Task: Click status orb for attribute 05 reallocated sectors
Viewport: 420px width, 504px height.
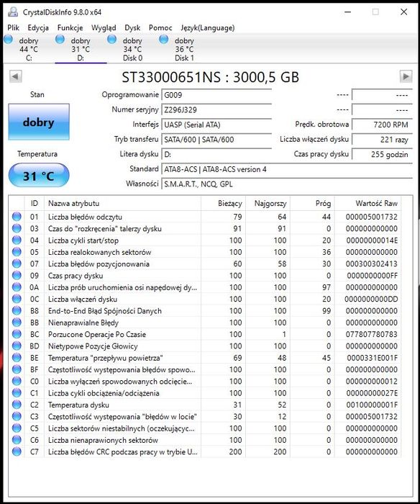Action: coord(17,252)
